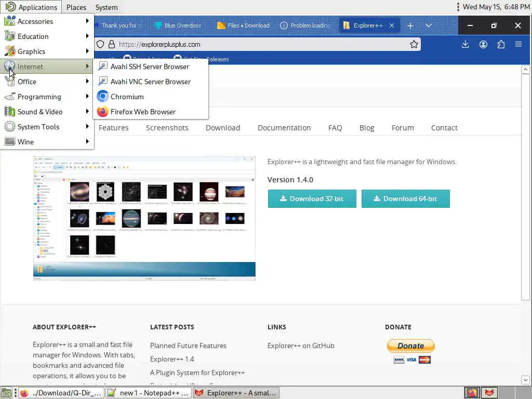Image resolution: width=532 pixels, height=399 pixels.
Task: Click the Accessories category icon
Action: 9,21
